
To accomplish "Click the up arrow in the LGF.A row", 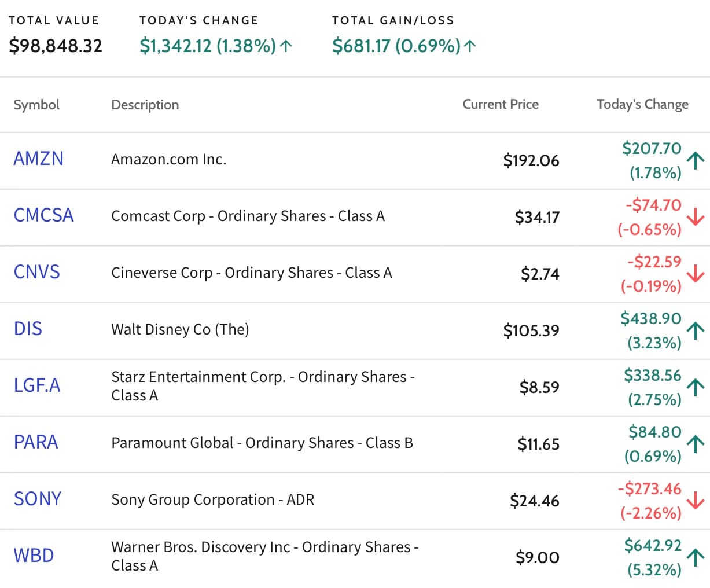I will click(x=696, y=387).
